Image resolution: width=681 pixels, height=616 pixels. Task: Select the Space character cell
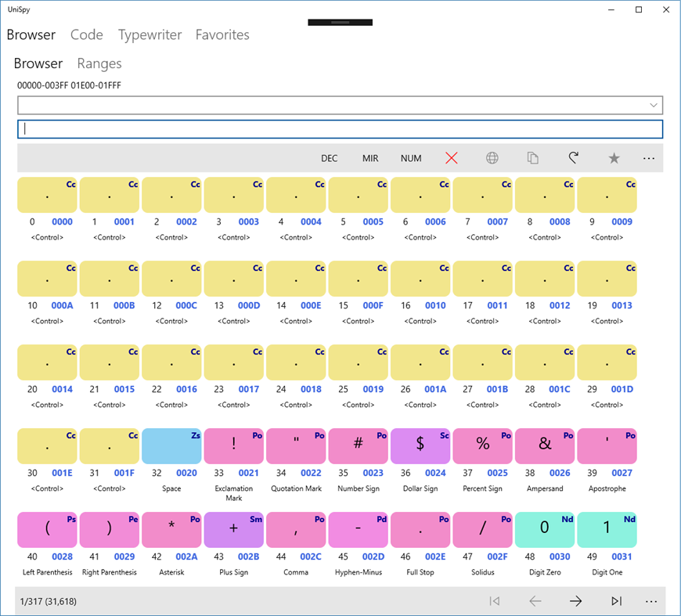[x=171, y=445]
